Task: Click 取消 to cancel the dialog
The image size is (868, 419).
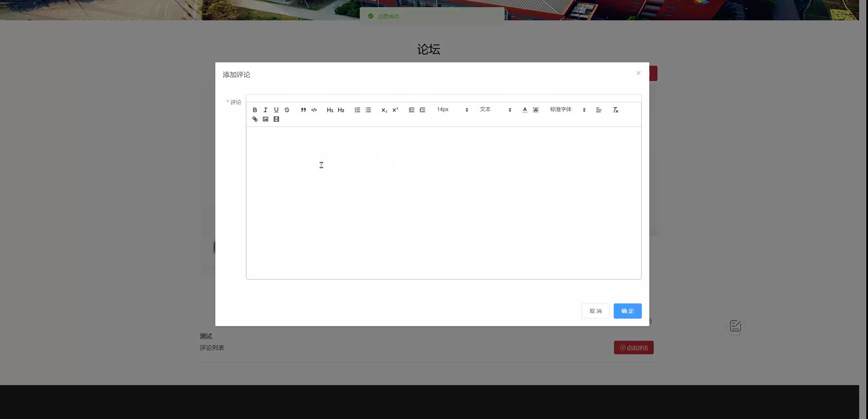Action: [595, 311]
